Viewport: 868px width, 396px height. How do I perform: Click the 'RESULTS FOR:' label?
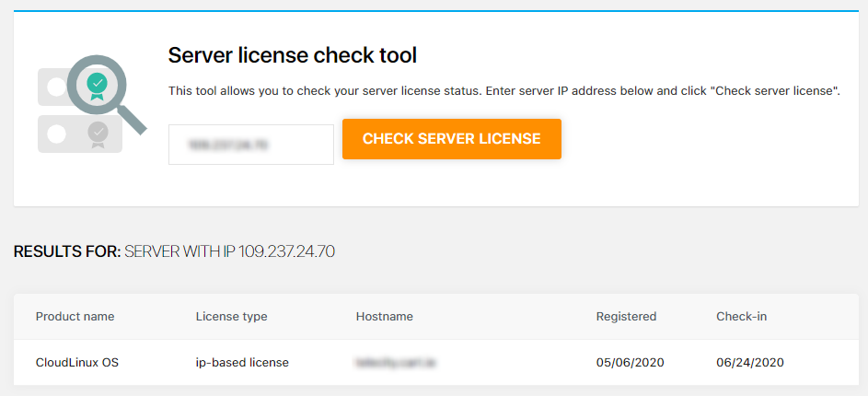click(x=67, y=252)
